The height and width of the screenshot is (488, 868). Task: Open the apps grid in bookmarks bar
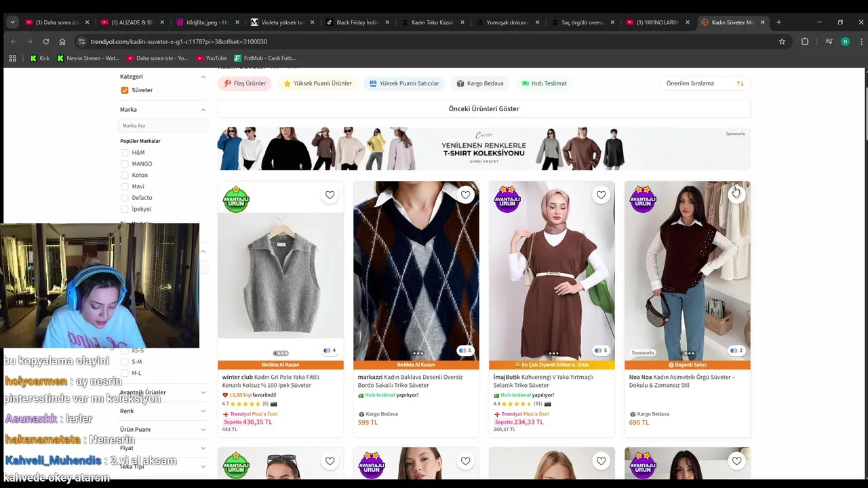(12, 58)
